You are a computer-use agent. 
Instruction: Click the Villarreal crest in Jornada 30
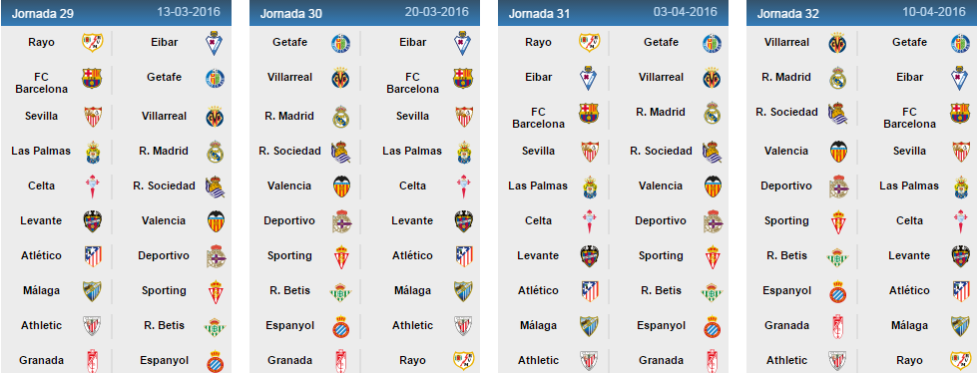(x=340, y=78)
